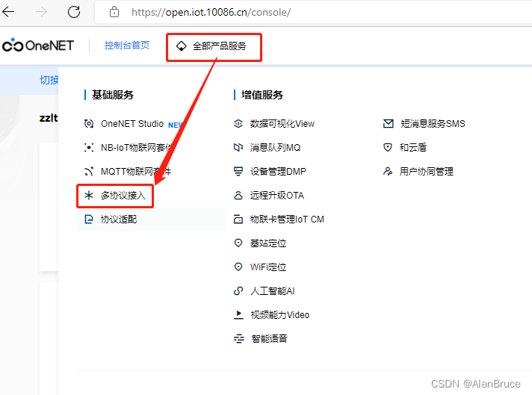532x395 pixels.
Task: Click MQTT物联网套件 signal icon
Action: point(89,172)
